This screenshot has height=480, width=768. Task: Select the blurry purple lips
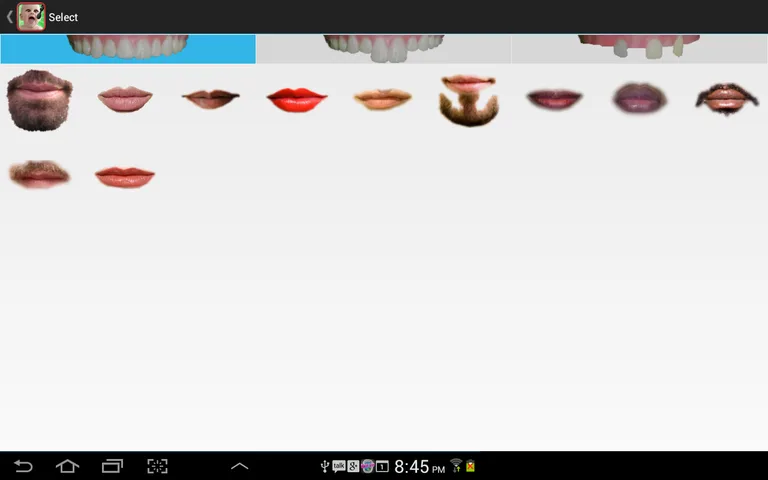[640, 98]
